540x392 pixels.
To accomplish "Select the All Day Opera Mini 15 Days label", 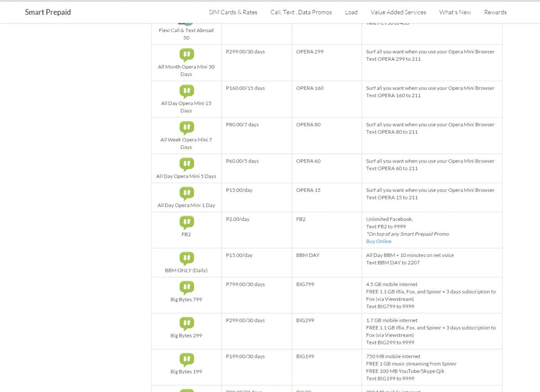I will pos(186,107).
